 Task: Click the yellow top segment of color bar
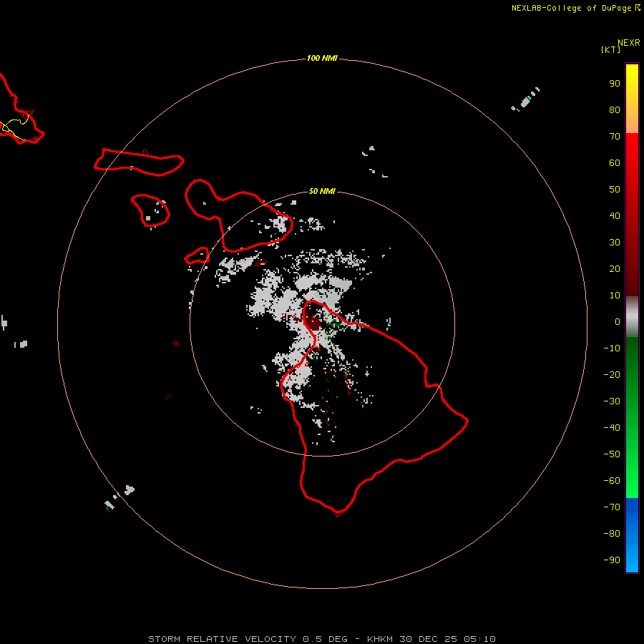click(632, 99)
